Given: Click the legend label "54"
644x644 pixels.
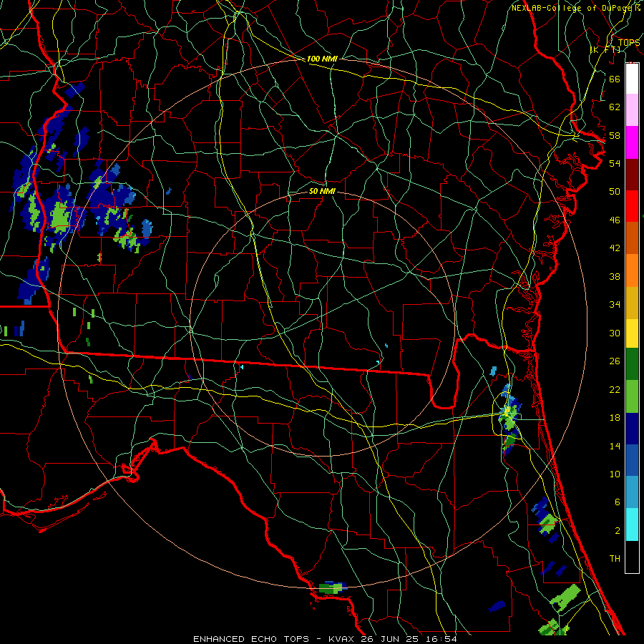Looking at the screenshot, I should 615,163.
